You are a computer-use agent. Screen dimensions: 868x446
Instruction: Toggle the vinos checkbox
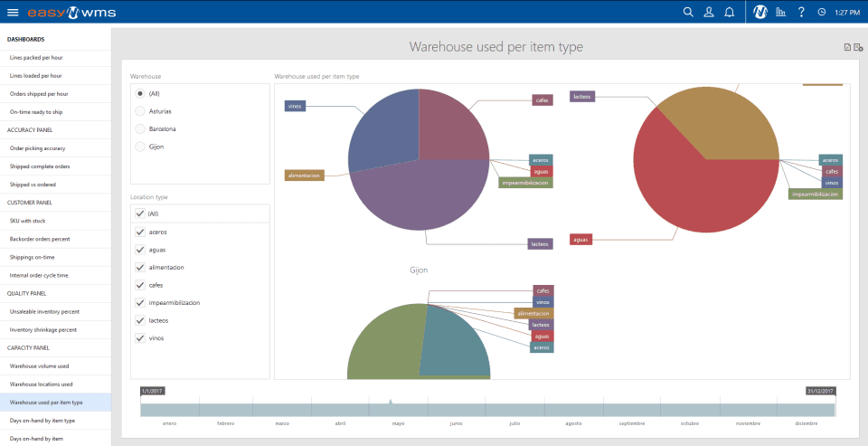[140, 338]
